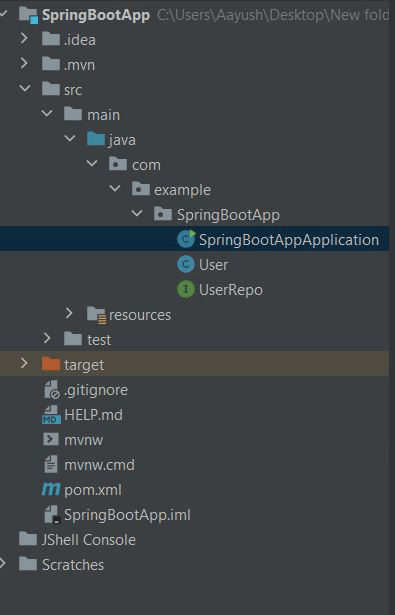The width and height of the screenshot is (395, 615).
Task: Open the UserRepo interface name
Action: click(231, 290)
